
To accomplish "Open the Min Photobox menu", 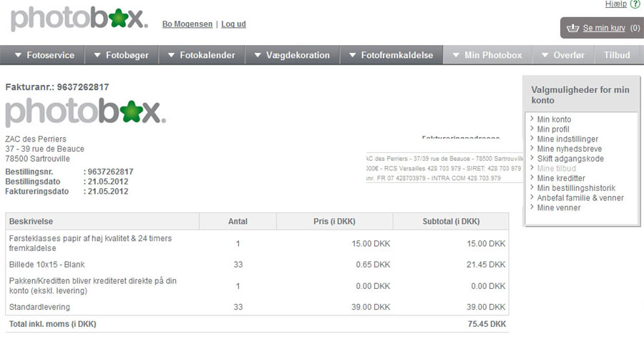I will 487,55.
